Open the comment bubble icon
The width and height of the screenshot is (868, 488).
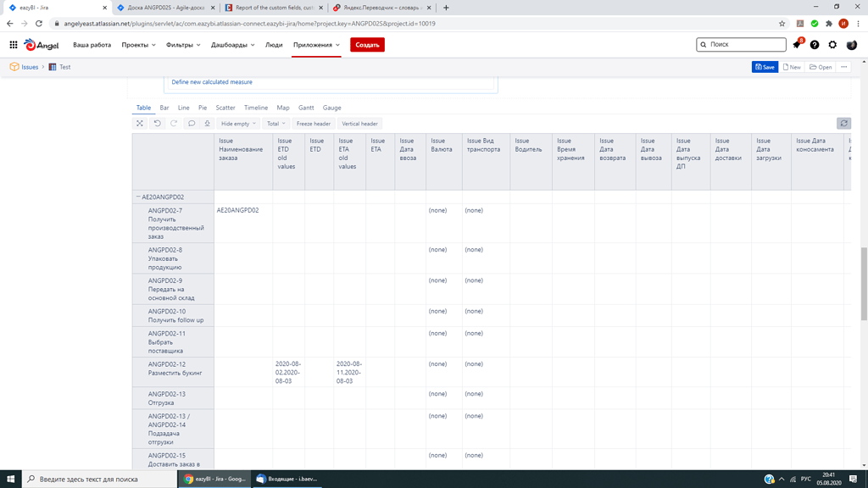pyautogui.click(x=191, y=123)
